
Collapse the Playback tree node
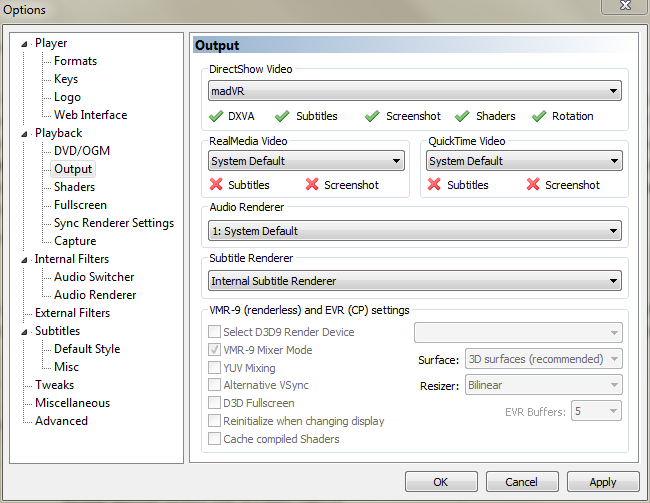pos(27,133)
